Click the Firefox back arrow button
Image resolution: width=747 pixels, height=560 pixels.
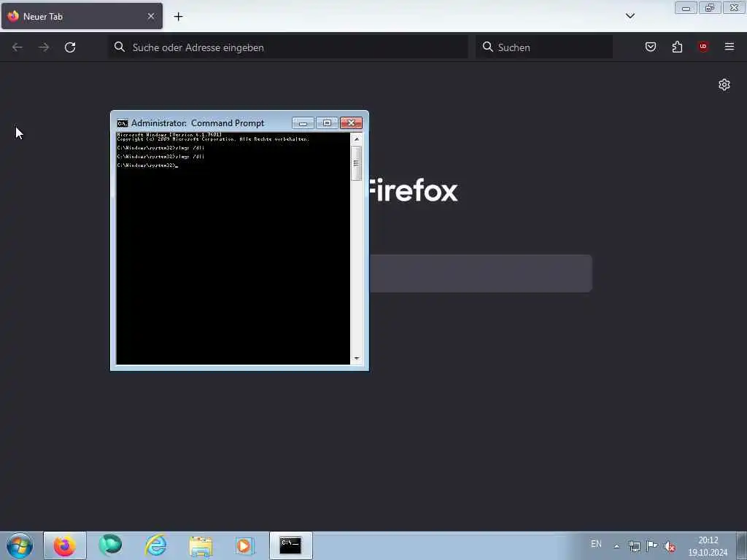[18, 47]
